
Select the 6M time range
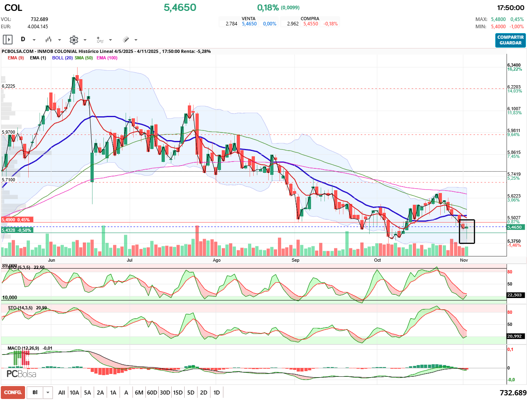pyautogui.click(x=139, y=393)
